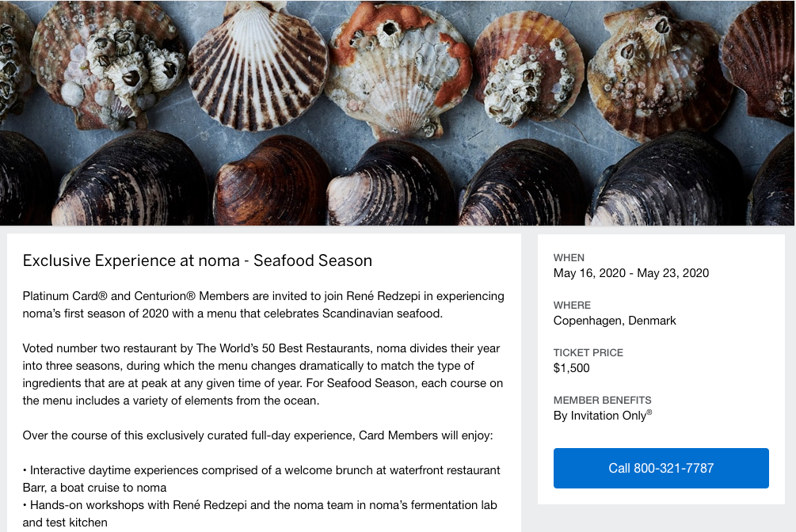Image resolution: width=796 pixels, height=532 pixels.
Task: Click the Voted number two restaurant paragraph
Action: tap(261, 374)
